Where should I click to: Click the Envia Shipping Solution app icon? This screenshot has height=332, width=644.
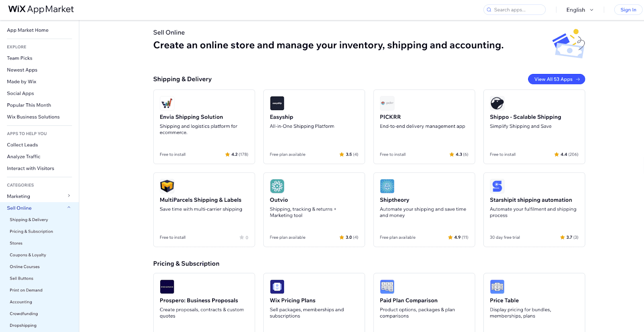167,103
